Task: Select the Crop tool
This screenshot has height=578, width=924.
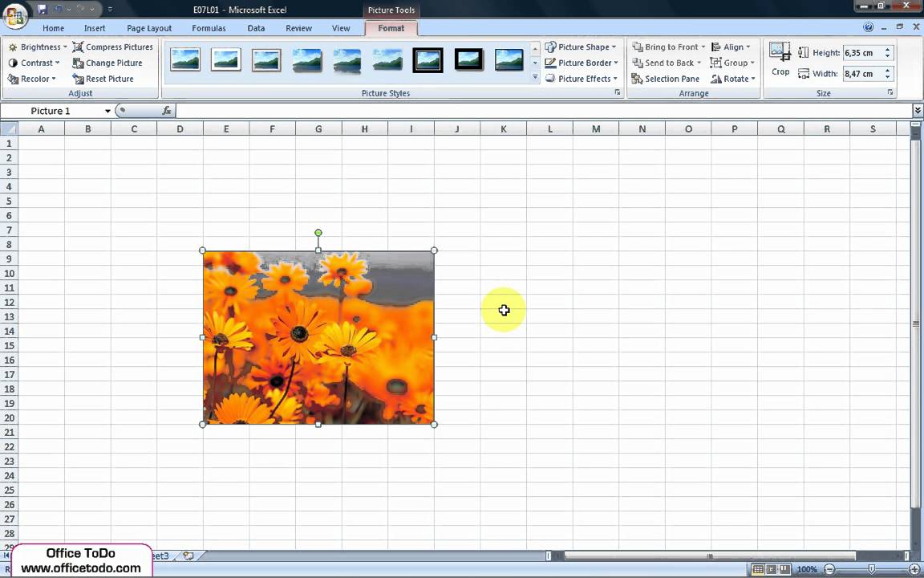Action: tap(780, 59)
